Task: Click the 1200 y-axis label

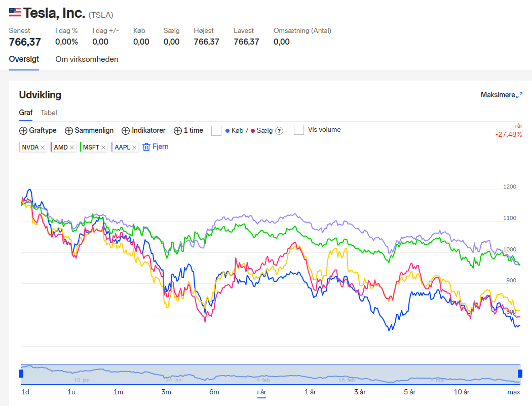Action: point(510,187)
